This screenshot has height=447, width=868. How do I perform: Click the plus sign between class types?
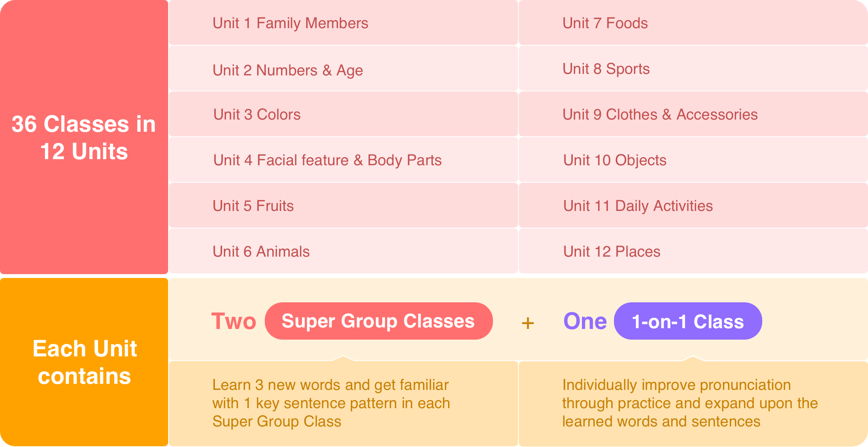pyautogui.click(x=528, y=323)
